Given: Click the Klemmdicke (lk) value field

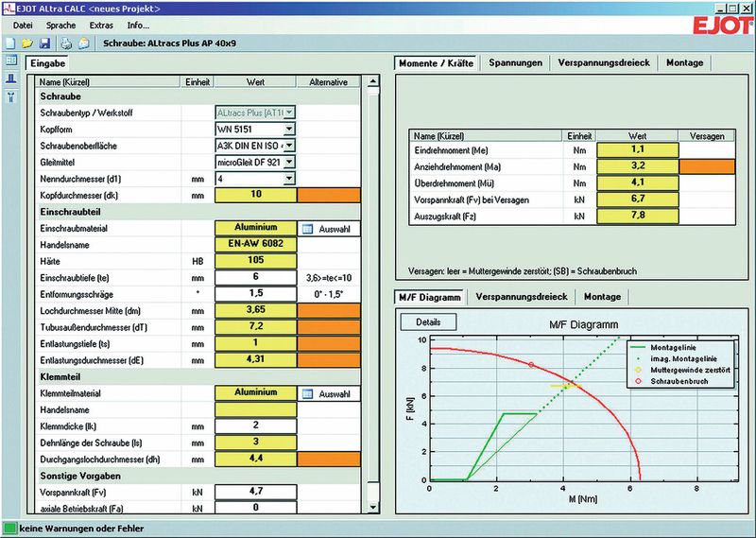Looking at the screenshot, I should (x=255, y=426).
